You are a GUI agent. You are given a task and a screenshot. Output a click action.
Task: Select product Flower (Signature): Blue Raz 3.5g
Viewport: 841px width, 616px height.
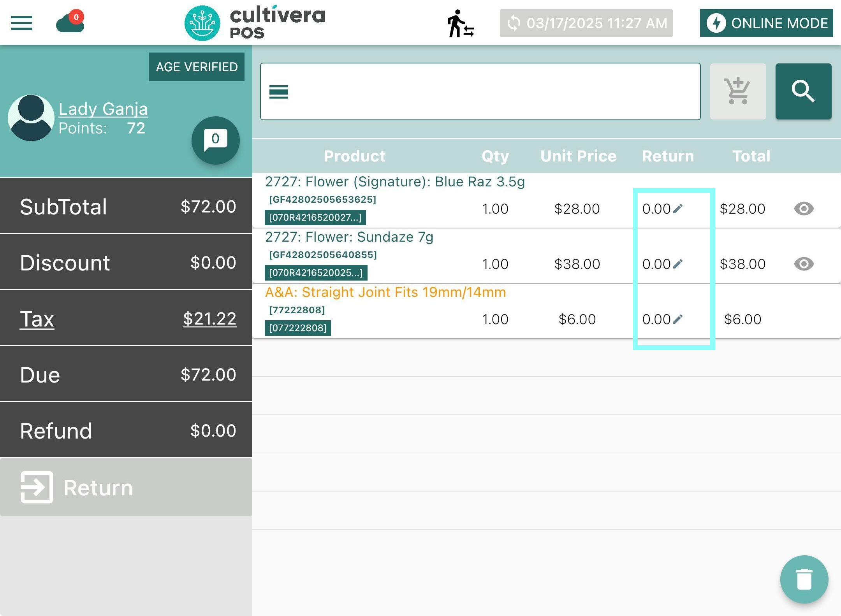tap(395, 182)
